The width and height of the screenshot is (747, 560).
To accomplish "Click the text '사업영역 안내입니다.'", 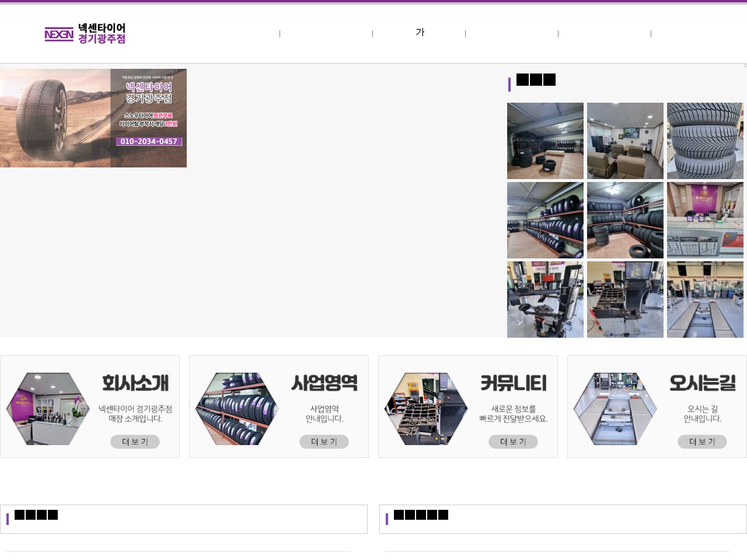I will (324, 414).
